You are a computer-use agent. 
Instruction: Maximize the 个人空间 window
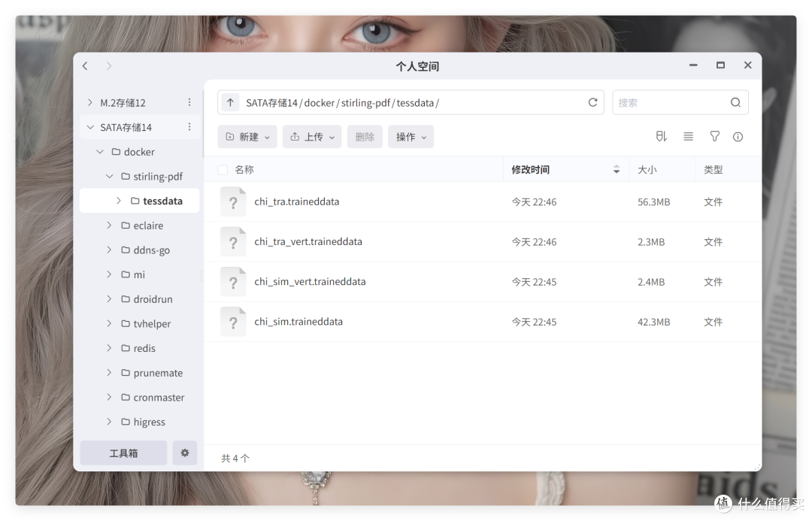[720, 65]
